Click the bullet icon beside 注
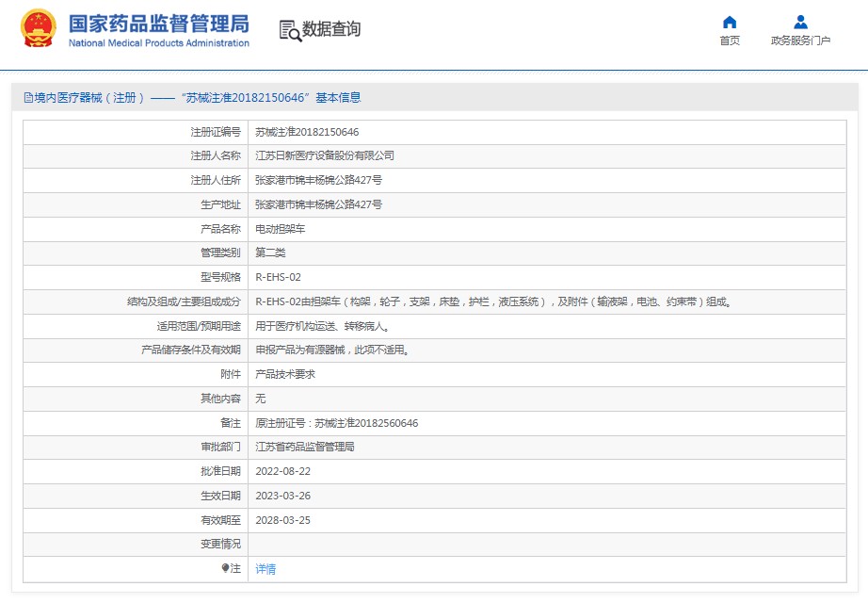Viewport: 868px width, 603px height. pos(225,568)
